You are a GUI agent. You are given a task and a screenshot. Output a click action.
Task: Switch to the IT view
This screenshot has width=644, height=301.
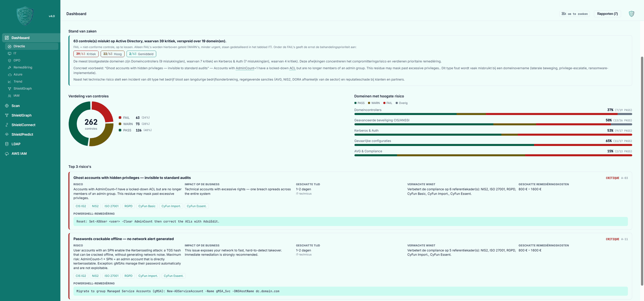tap(32, 53)
